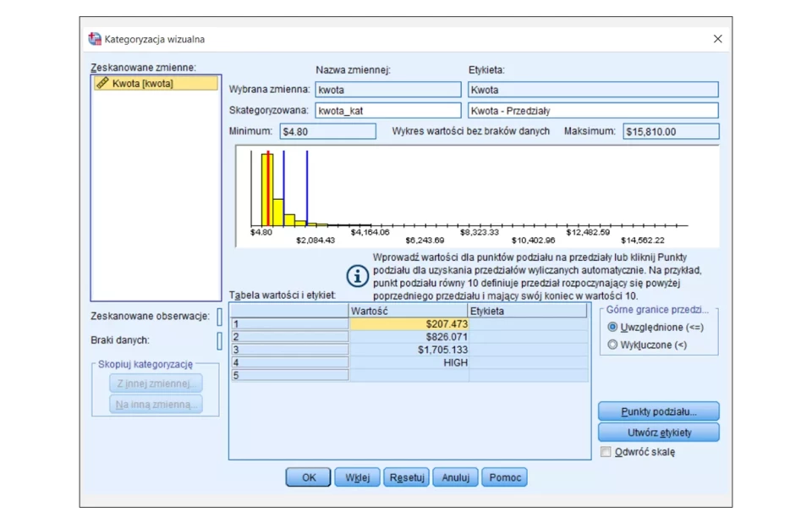Viewport: 812px width, 524px height.
Task: Confirm with the OK button
Action: (x=309, y=477)
